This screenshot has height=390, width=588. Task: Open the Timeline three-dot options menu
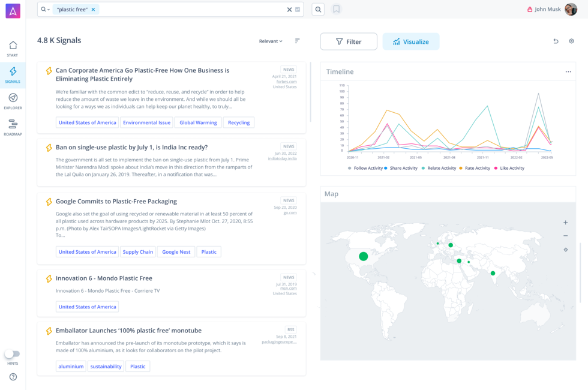568,72
